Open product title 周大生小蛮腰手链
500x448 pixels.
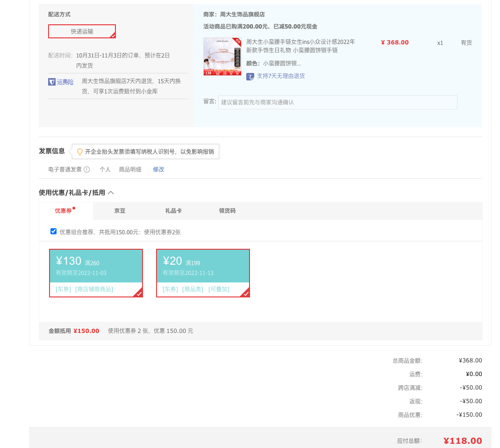click(300, 46)
